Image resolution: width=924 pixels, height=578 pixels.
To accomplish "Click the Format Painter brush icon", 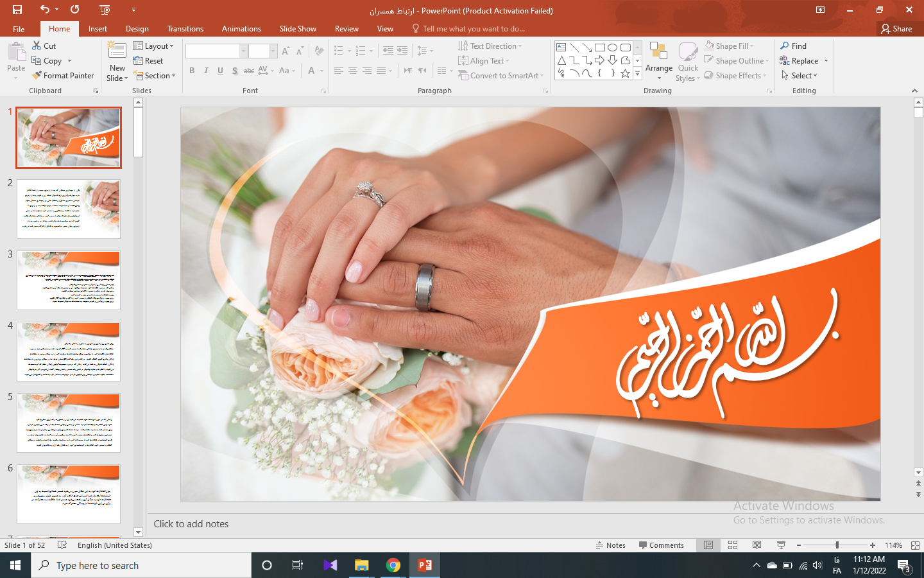I will click(37, 75).
